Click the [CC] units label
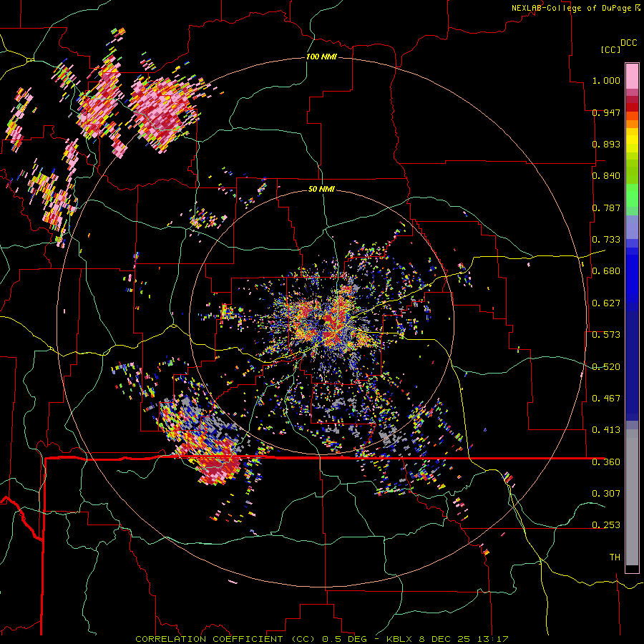 pos(610,49)
